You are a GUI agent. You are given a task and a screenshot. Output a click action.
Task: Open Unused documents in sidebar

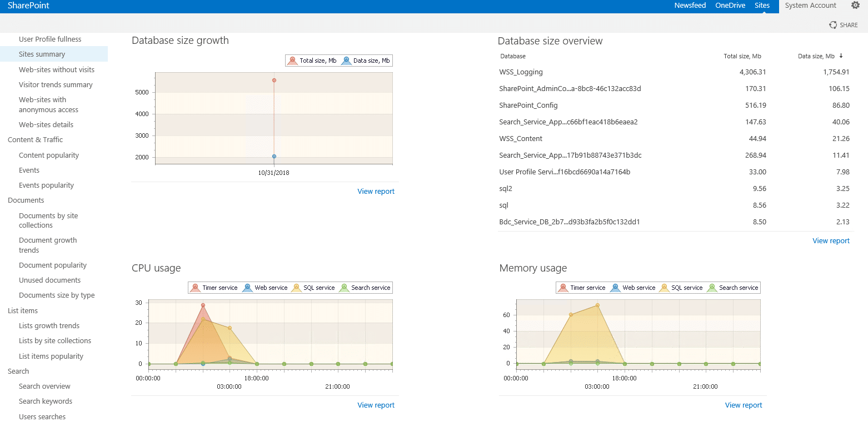click(49, 280)
